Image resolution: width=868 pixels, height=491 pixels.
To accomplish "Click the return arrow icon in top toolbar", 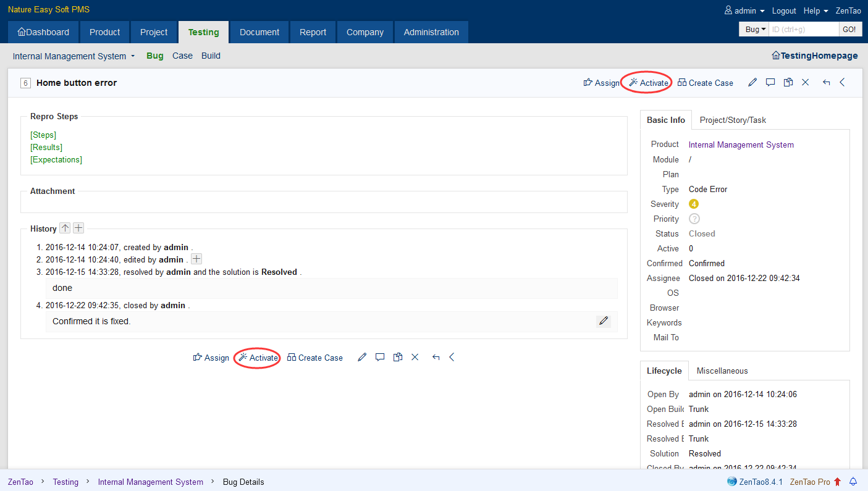I will tap(826, 83).
